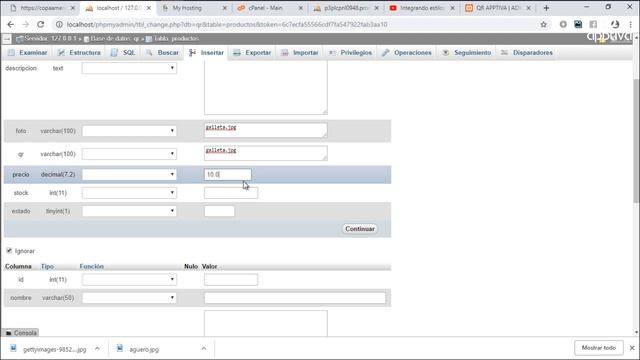Screen dimensions: 640x360
Task: Switch to QR APPTIVA browser tab
Action: 497,8
